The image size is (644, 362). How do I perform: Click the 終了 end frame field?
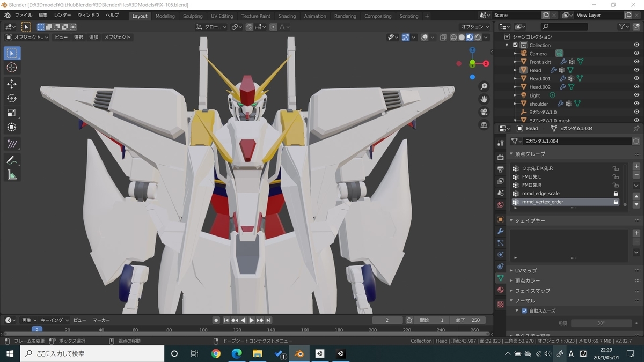pyautogui.click(x=468, y=320)
